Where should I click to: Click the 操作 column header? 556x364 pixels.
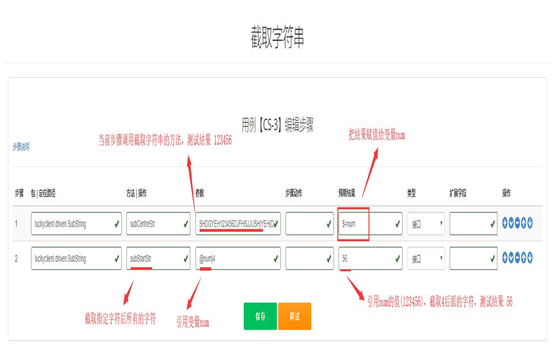pos(506,193)
